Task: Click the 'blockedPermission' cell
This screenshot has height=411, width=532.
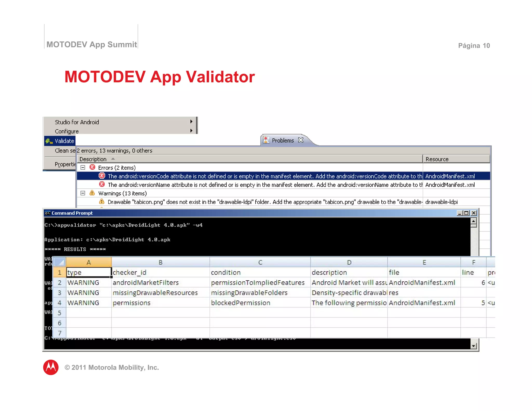Action: pyautogui.click(x=260, y=303)
